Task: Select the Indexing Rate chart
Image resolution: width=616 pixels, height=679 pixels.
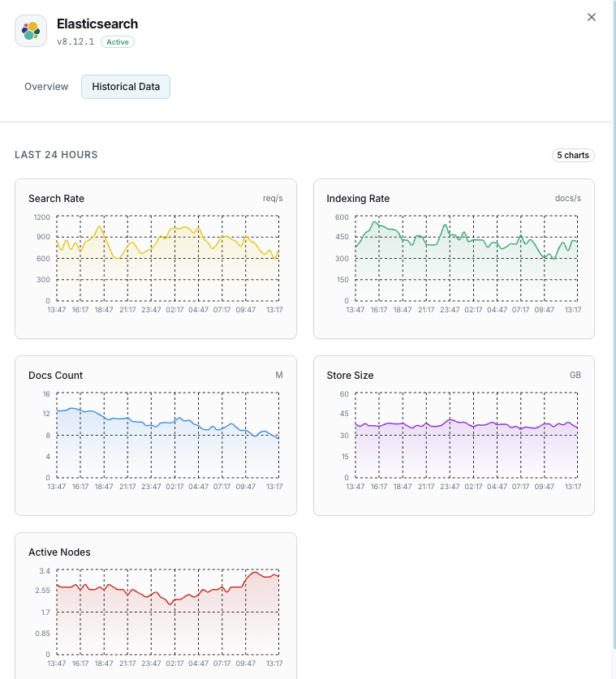Action: (453, 258)
